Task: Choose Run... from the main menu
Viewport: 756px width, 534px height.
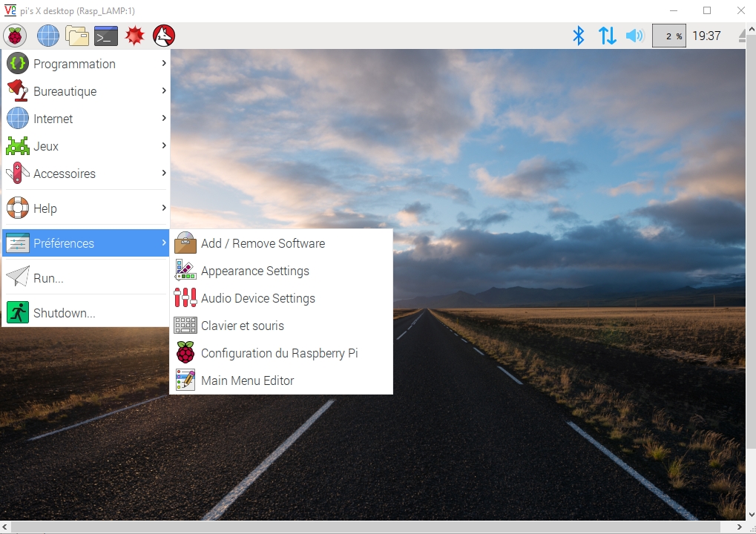Action: pos(86,277)
